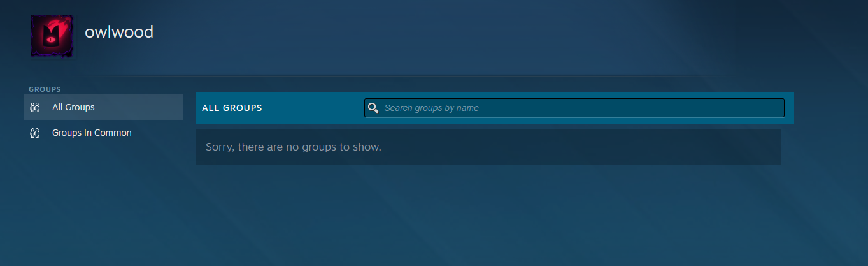This screenshot has height=266, width=868.
Task: Click the GROUPS section label
Action: [x=45, y=89]
